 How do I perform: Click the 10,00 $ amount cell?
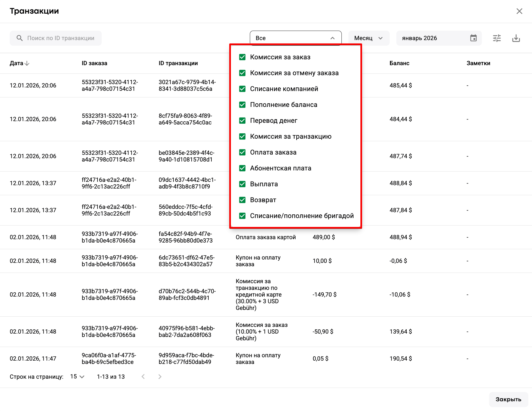[322, 261]
